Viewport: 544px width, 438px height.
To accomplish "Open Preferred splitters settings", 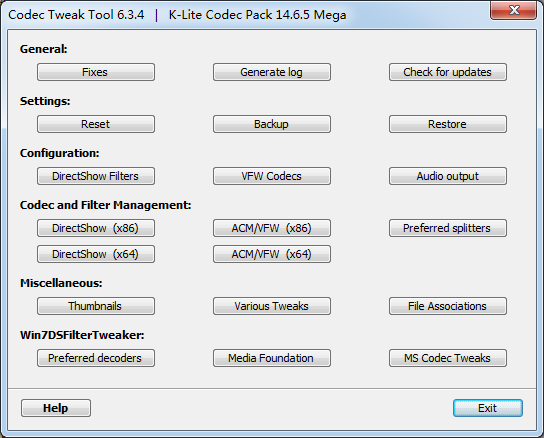I will (448, 228).
